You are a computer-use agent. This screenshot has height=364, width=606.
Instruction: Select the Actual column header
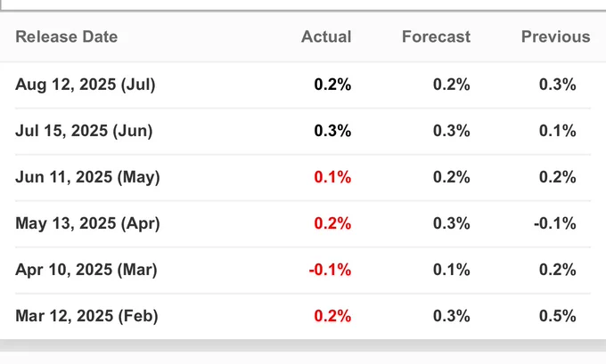point(326,37)
